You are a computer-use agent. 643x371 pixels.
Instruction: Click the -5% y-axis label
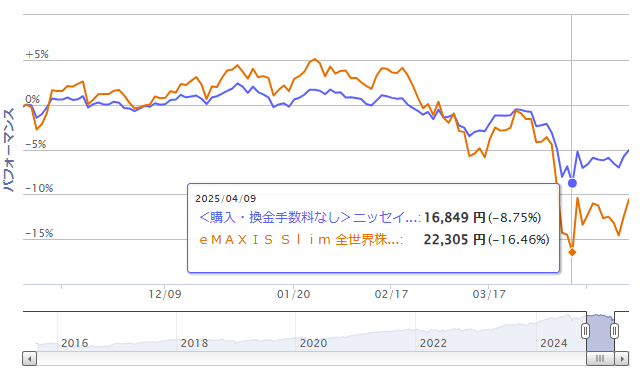point(36,144)
